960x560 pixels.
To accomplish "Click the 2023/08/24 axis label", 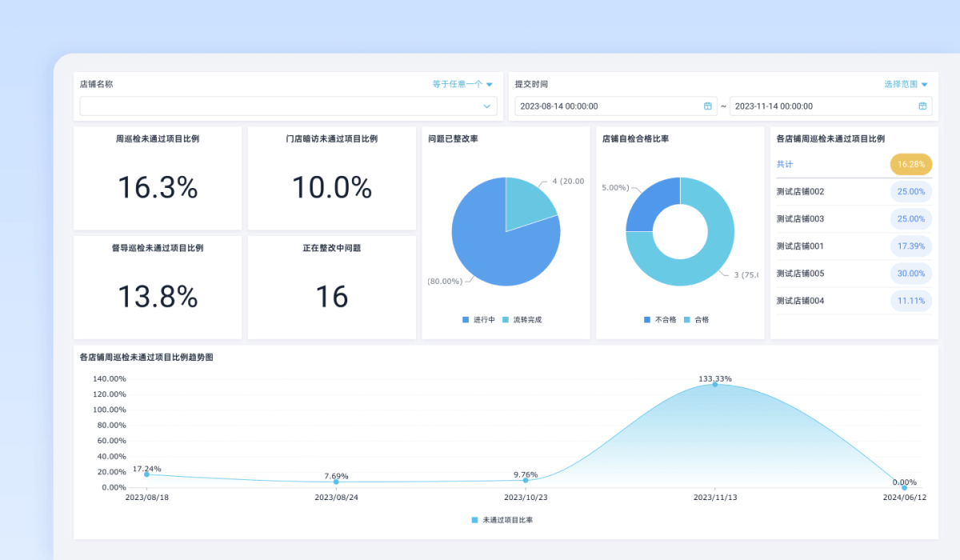I will tap(336, 498).
